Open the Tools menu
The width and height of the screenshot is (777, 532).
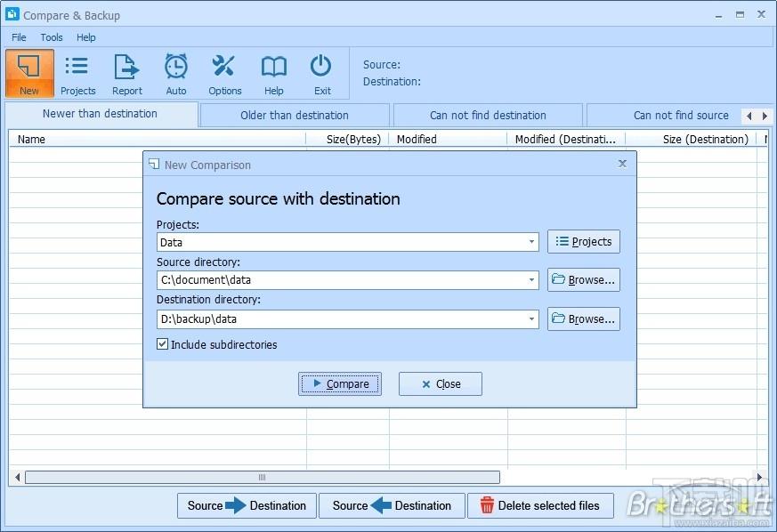(52, 37)
